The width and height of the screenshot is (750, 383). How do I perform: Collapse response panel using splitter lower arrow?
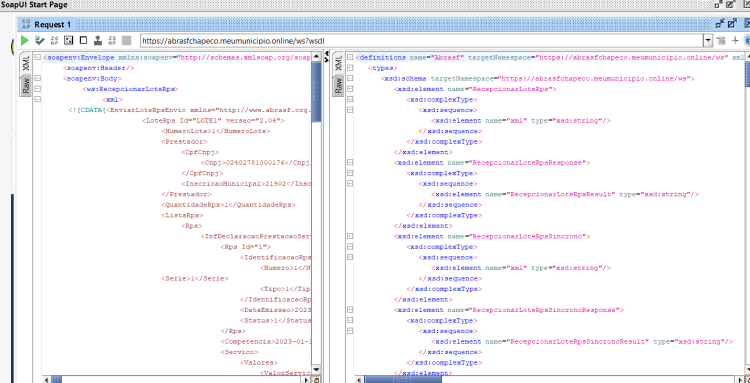[327, 59]
